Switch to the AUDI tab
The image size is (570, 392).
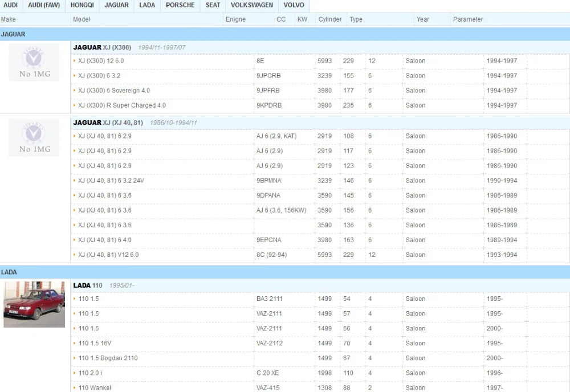[x=10, y=5]
